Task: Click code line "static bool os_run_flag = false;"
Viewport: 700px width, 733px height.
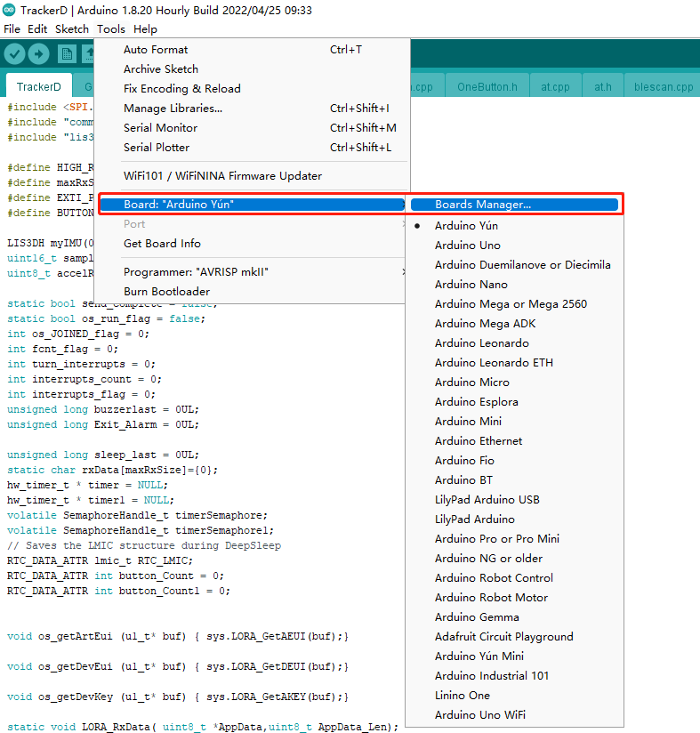Action: pyautogui.click(x=106, y=318)
